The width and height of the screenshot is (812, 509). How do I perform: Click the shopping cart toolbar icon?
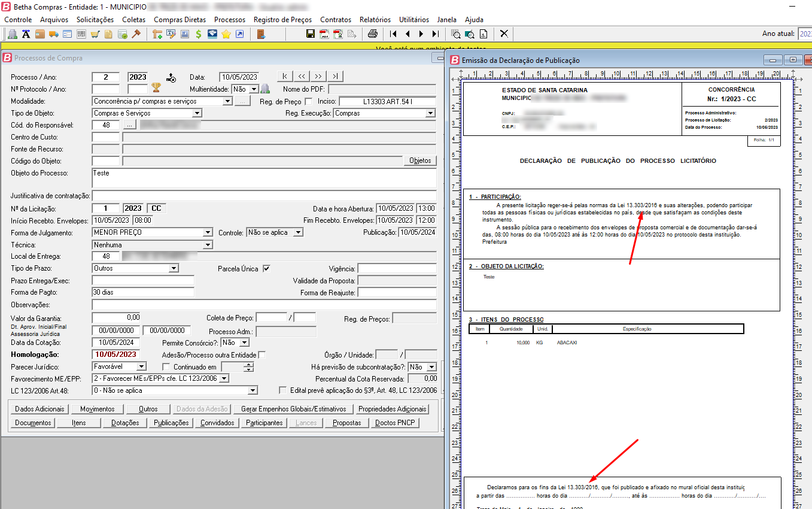point(95,34)
